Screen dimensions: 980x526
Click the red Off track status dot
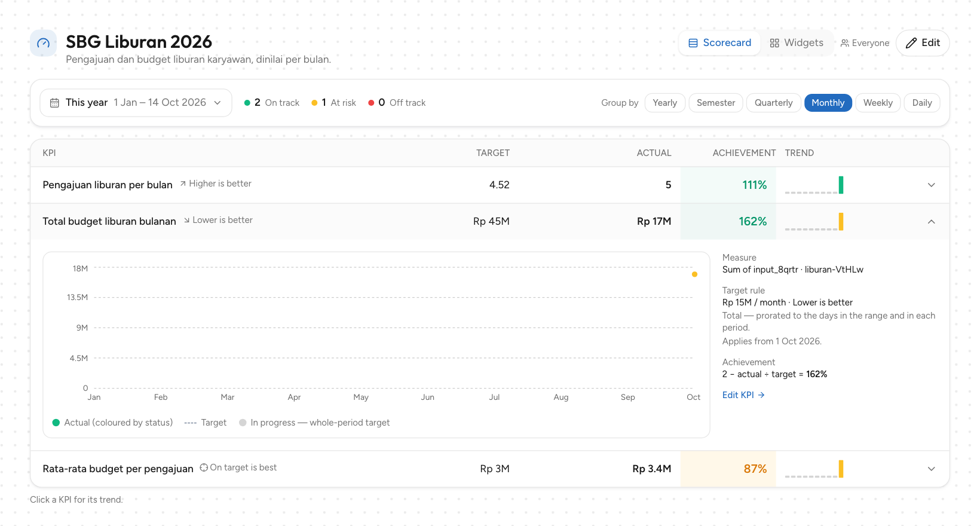[x=371, y=103]
